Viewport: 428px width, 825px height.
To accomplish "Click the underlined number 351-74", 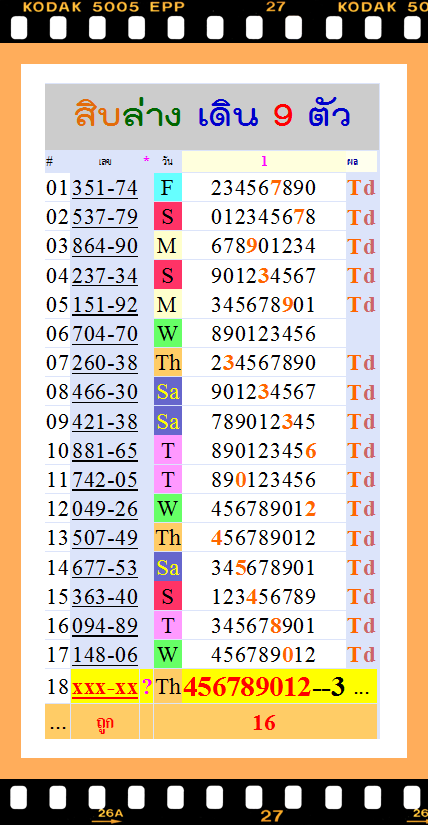I will pos(105,188).
